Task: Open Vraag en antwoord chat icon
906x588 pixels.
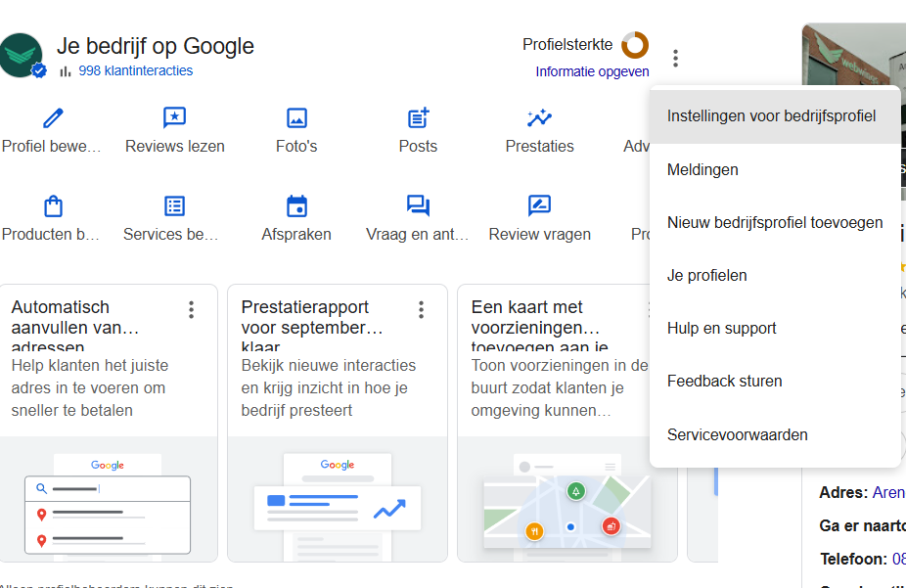Action: click(x=418, y=206)
